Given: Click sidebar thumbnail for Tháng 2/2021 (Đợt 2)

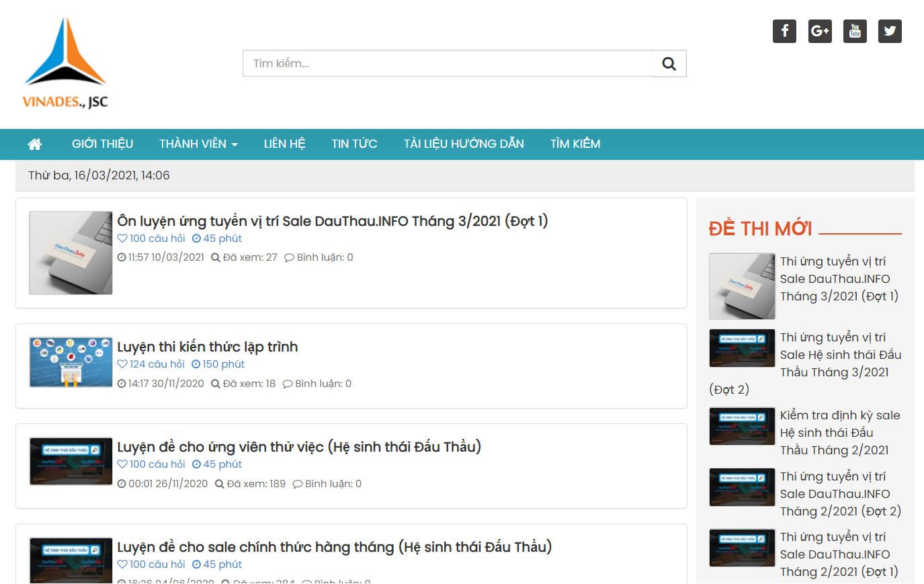Looking at the screenshot, I should 743,487.
